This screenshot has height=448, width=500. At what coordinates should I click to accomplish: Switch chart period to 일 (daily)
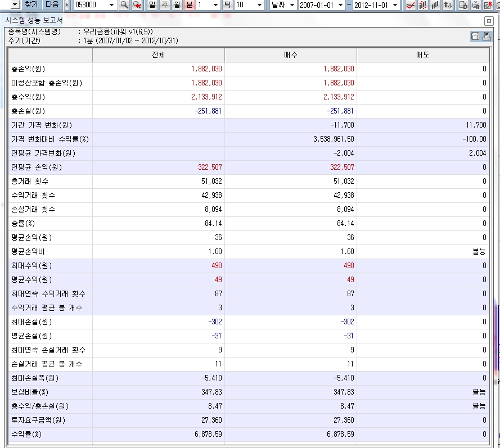click(152, 5)
